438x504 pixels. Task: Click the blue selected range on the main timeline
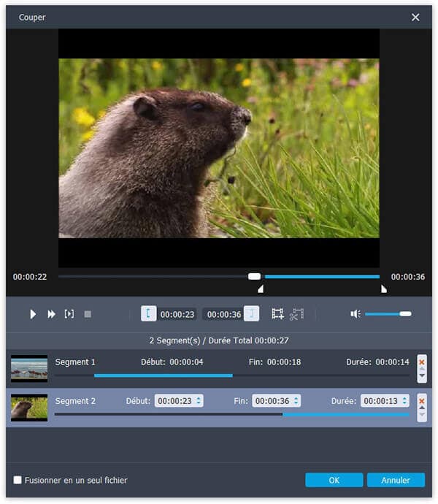tap(322, 276)
